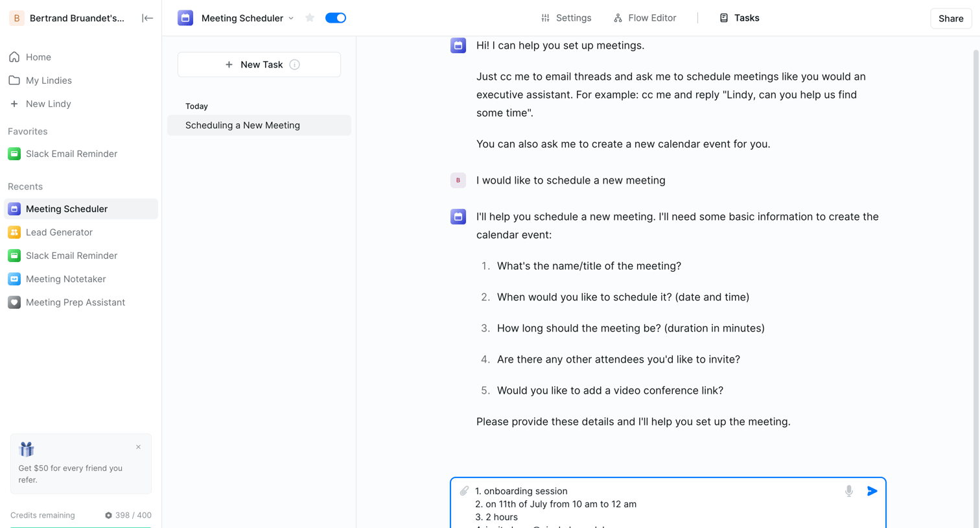
Task: Switch to the Tasks tab
Action: (740, 18)
